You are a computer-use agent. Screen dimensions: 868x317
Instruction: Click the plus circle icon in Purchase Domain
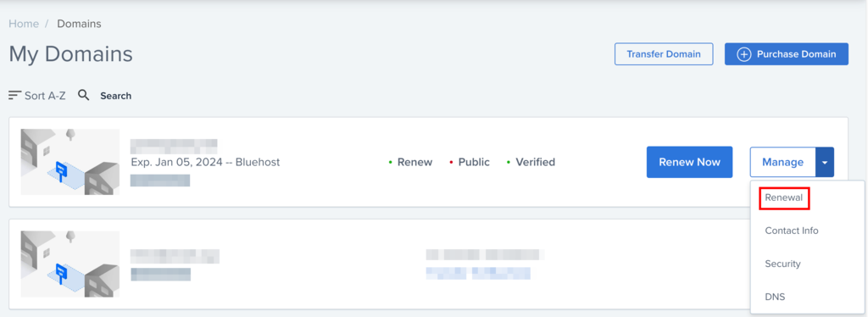tap(743, 54)
